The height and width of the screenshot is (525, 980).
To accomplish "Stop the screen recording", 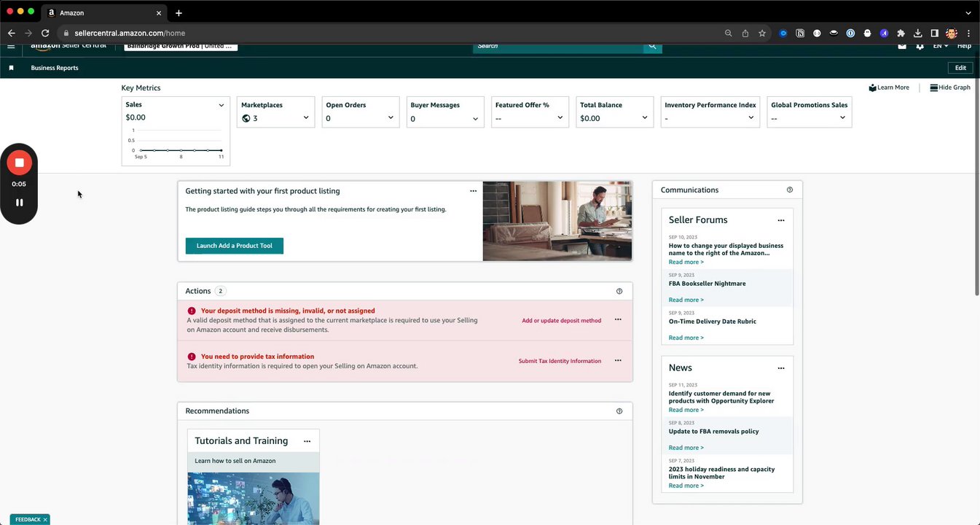I will click(20, 163).
